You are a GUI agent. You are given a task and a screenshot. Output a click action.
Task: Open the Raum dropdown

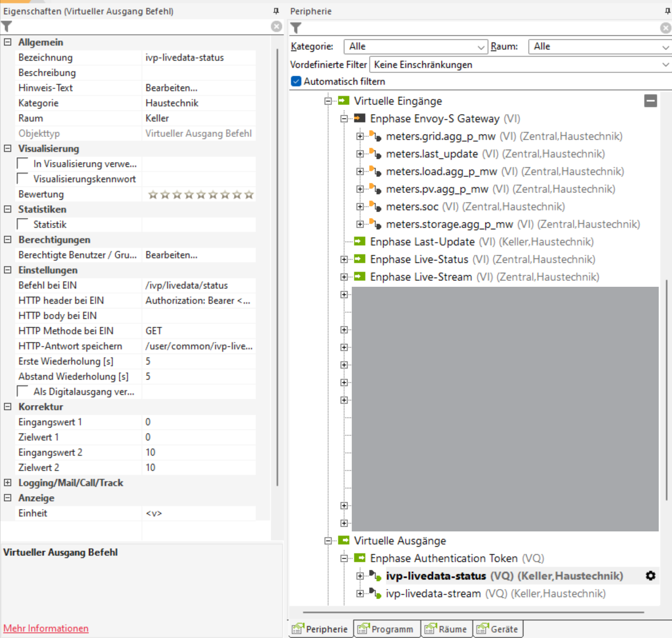coord(600,47)
